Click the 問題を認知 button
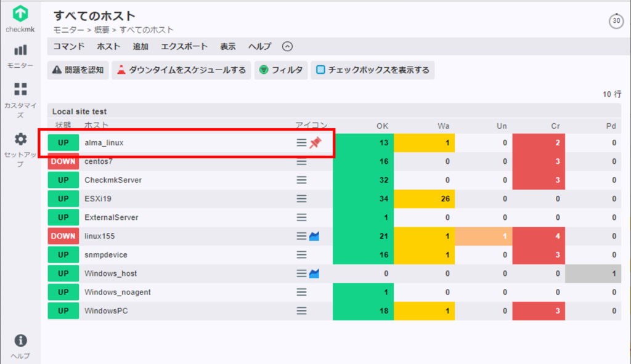This screenshot has width=631, height=364. [78, 70]
